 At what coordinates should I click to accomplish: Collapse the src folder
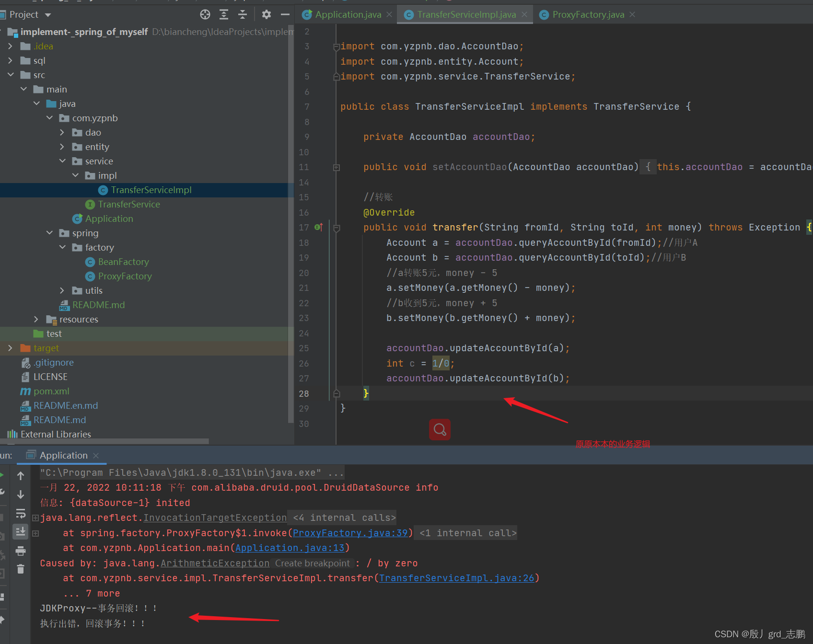[10, 75]
